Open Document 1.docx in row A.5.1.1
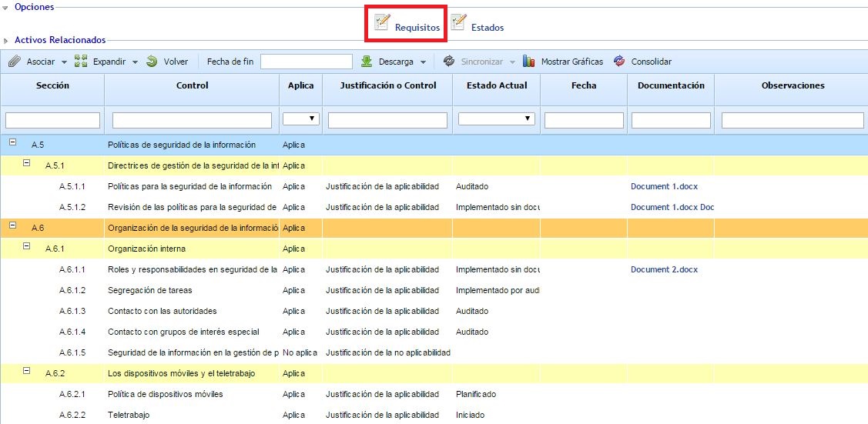 (x=664, y=186)
